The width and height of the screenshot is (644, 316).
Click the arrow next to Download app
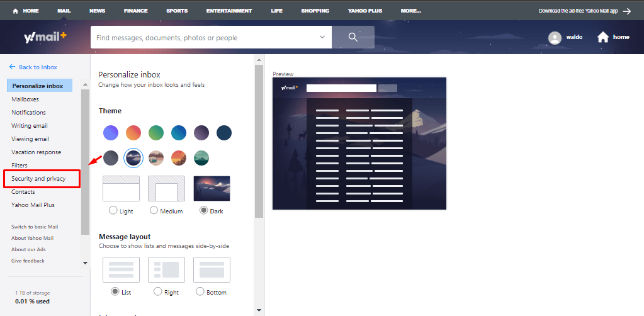pos(627,11)
